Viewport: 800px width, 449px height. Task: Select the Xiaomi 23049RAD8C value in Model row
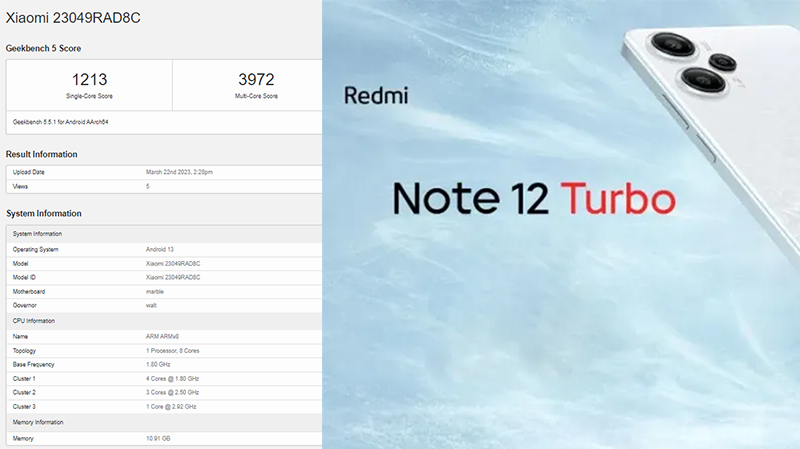pos(173,264)
